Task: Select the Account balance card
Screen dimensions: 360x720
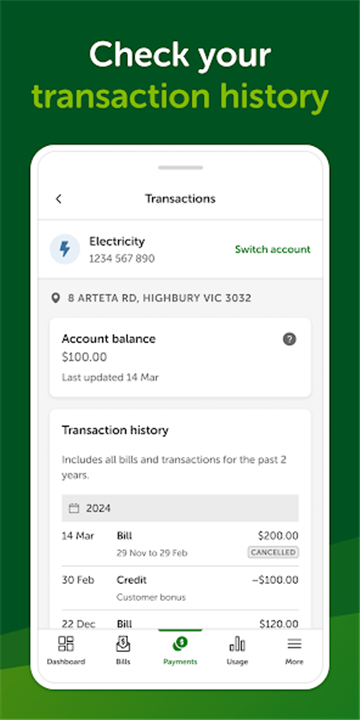Action: pos(180,357)
